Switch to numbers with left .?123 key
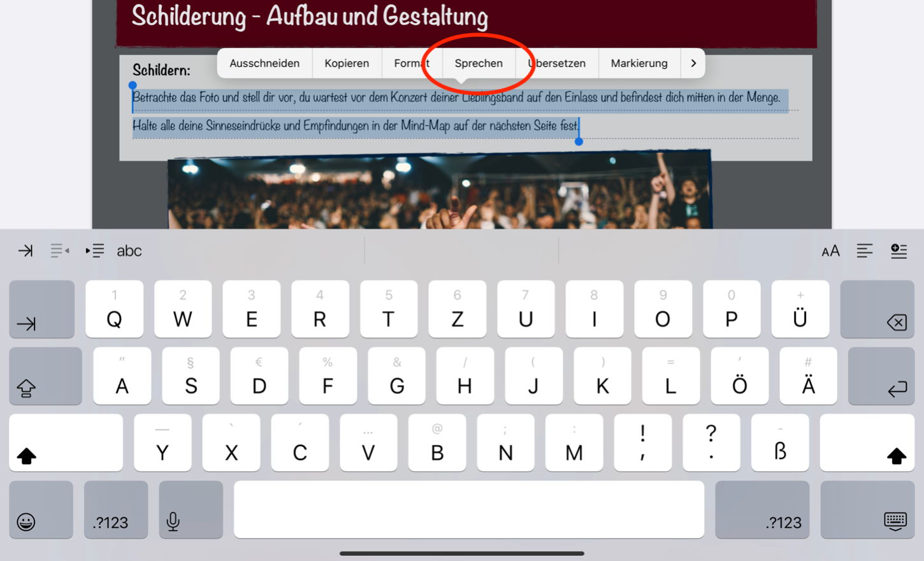The width and height of the screenshot is (924, 561). pyautogui.click(x=116, y=509)
